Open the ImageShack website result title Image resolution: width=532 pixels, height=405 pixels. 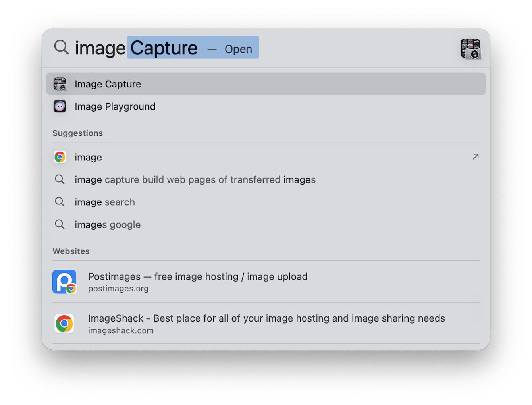266,318
